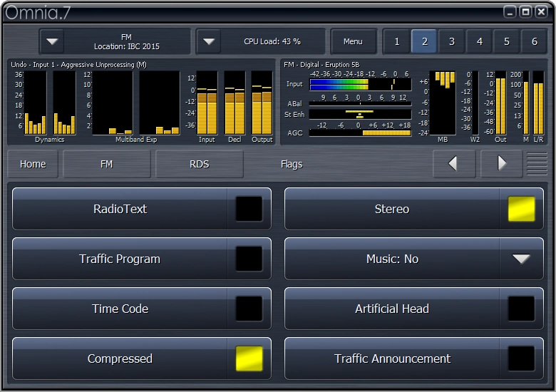Open the striped grip menu beside arrows

coord(537,163)
